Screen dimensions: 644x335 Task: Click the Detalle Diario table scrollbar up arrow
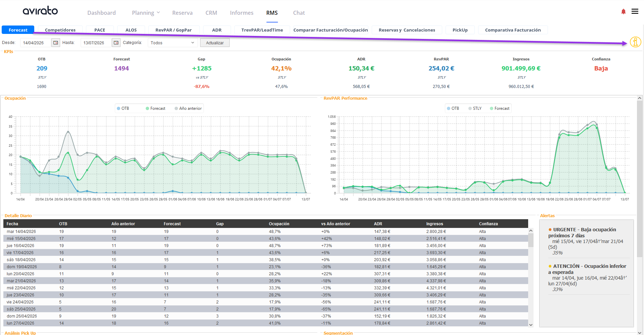(x=531, y=231)
